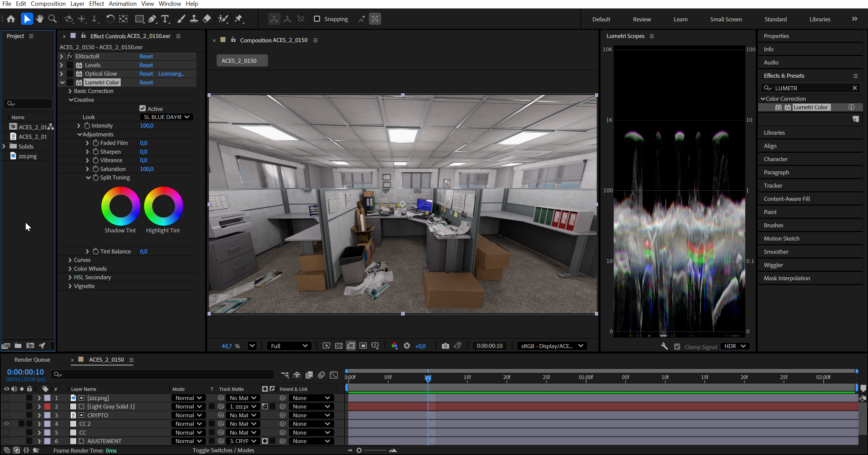Click the Home icon
The image size is (868, 455).
11,19
